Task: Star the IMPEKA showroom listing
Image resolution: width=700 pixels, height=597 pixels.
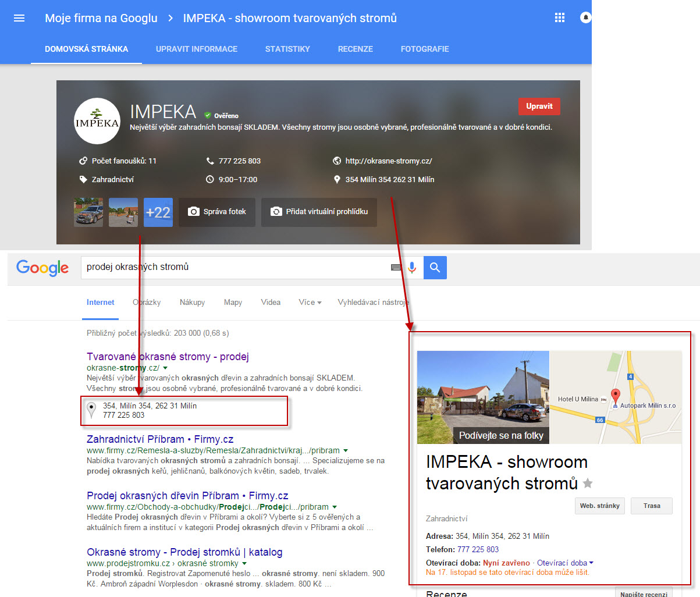Action: tap(588, 483)
